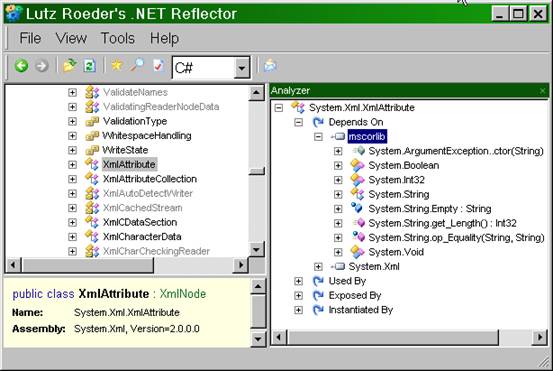
Task: Select WhitespaceHandling enum
Action: (x=147, y=136)
